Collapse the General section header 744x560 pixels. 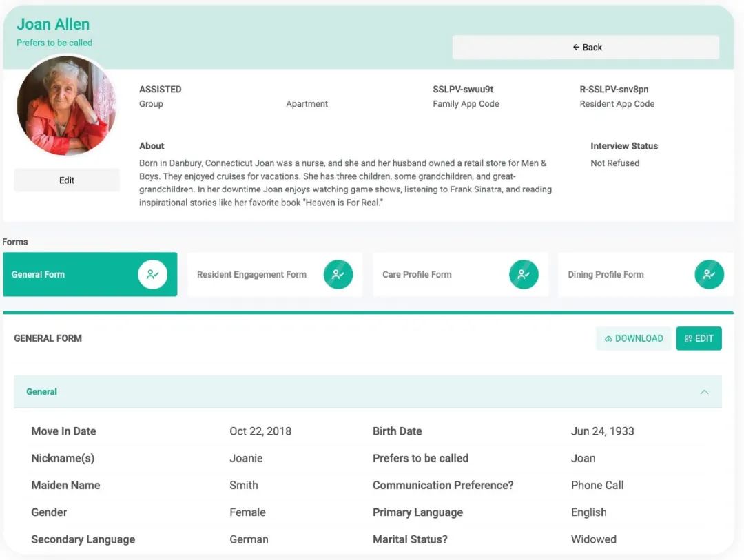point(367,392)
